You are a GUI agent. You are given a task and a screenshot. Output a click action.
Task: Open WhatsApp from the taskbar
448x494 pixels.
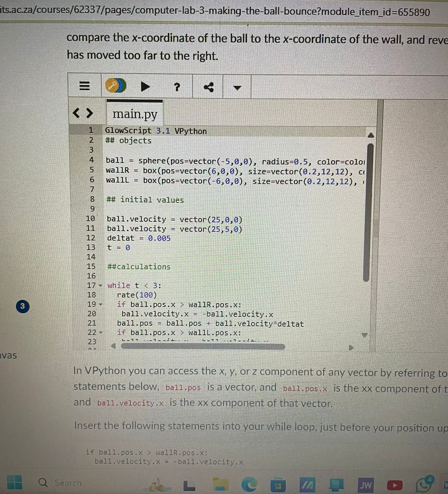(424, 484)
